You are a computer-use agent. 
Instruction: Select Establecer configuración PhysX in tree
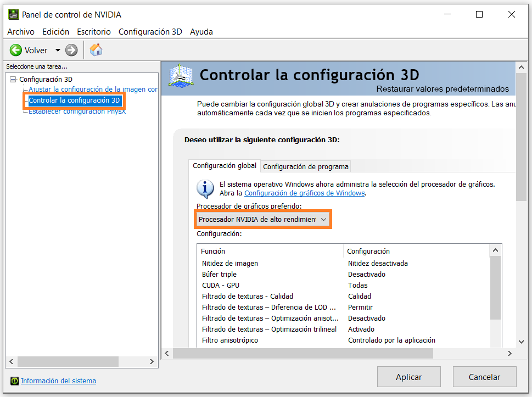77,112
